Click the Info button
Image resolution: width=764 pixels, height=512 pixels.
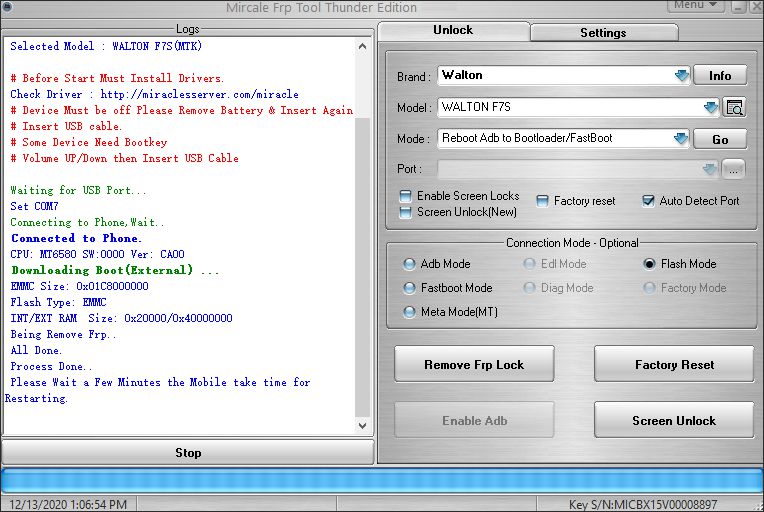coord(720,76)
